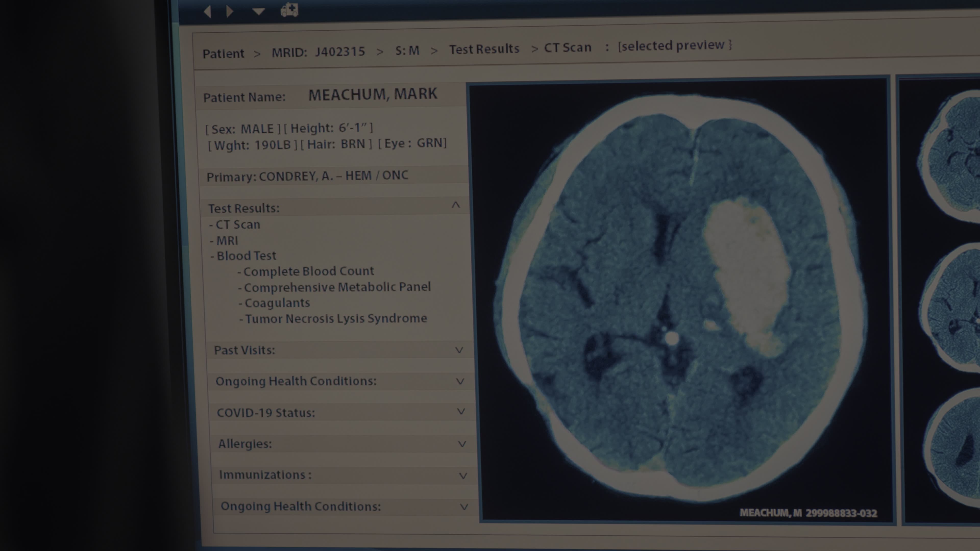This screenshot has width=980, height=551.
Task: Open the MRI test result
Action: [x=227, y=241]
